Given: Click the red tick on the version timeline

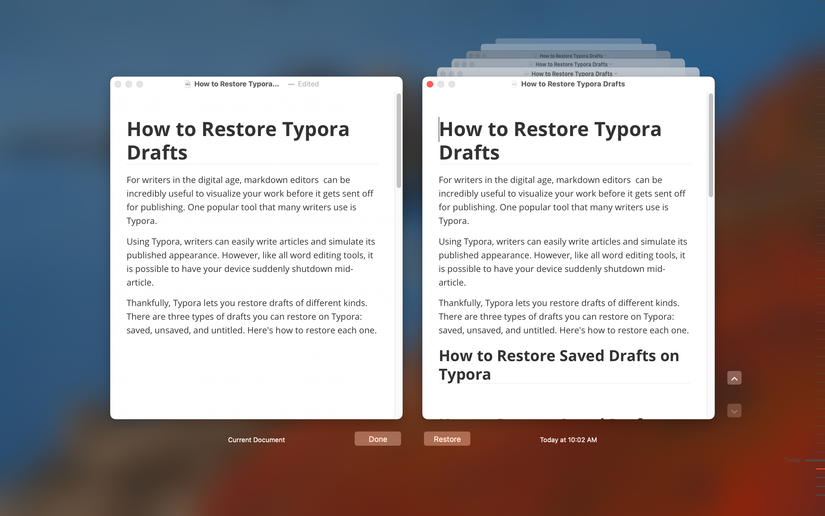Looking at the screenshot, I should [x=820, y=469].
